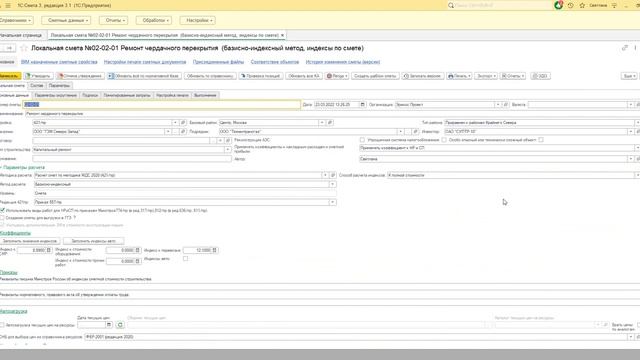The height and width of the screenshot is (360, 640).
Task: Open calculator for Индекс к СМР field
Action: pyautogui.click(x=49, y=250)
